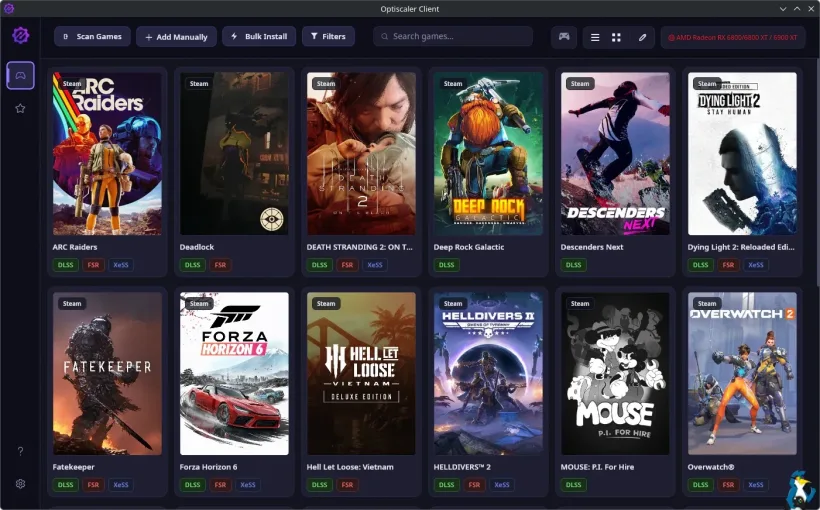
Task: Click the DLSS tag under Overwatch
Action: [700, 485]
